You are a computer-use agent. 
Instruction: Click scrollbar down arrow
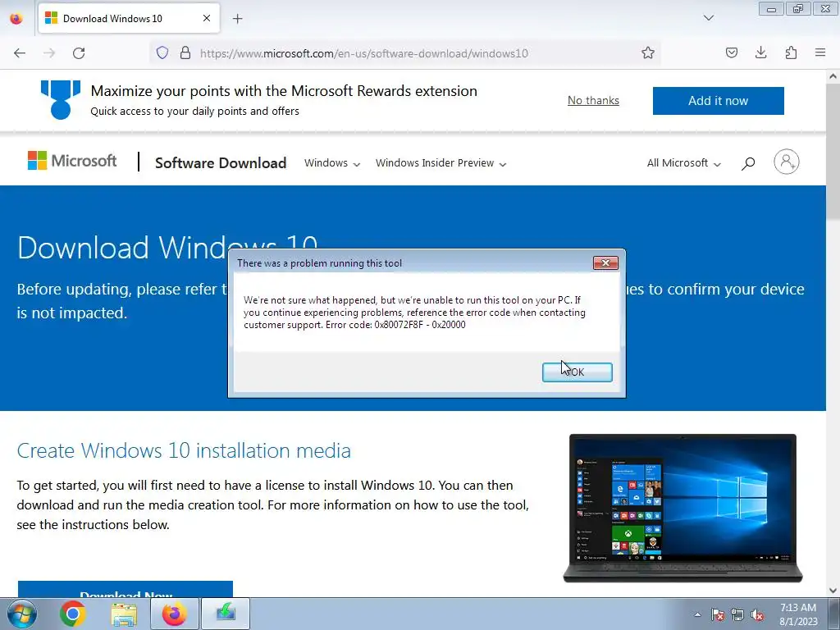(x=833, y=591)
